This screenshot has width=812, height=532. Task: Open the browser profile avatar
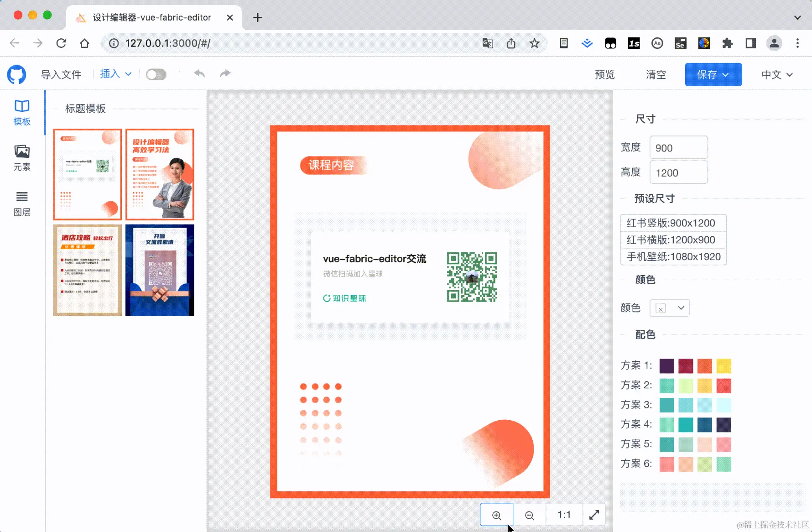[774, 43]
